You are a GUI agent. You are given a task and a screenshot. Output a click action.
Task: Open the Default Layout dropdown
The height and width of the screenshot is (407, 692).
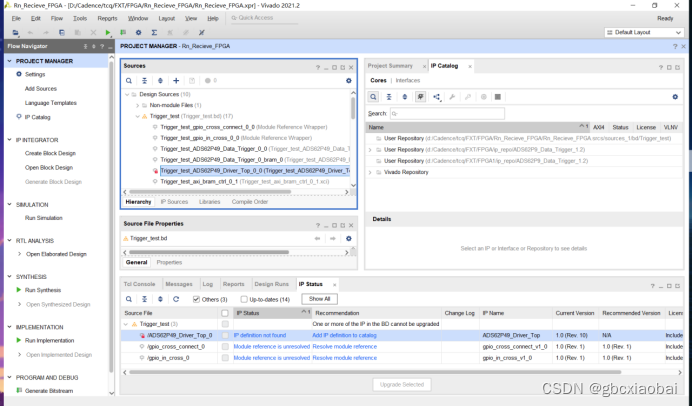point(644,32)
